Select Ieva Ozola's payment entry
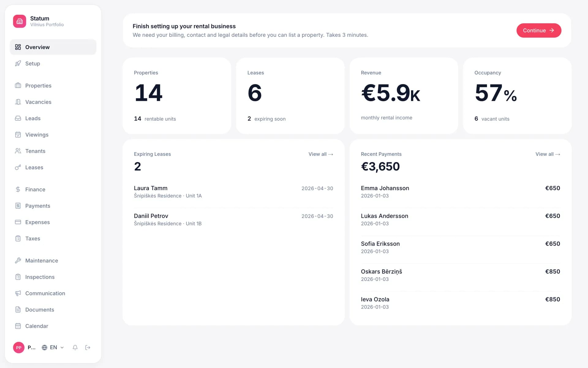The height and width of the screenshot is (368, 588). tap(460, 303)
